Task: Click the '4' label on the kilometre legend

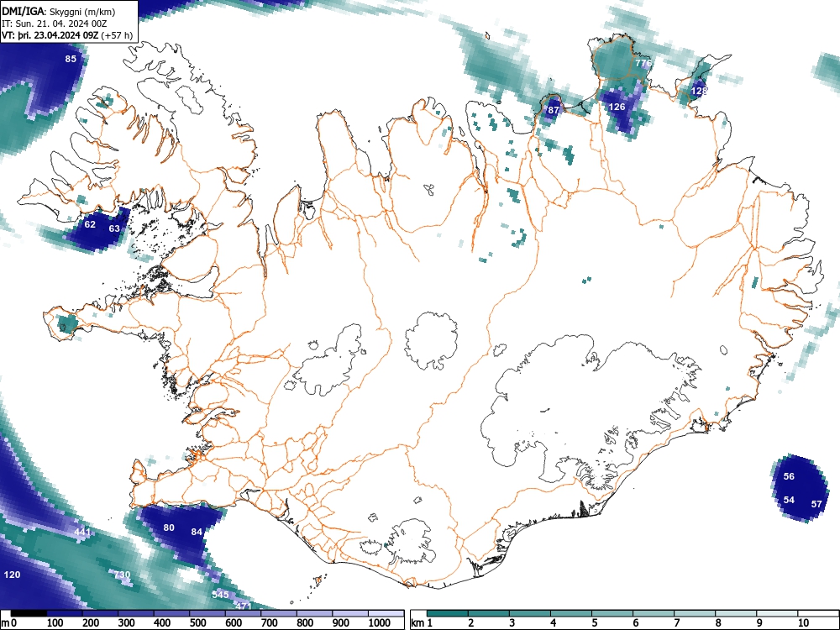Action: click(x=553, y=623)
